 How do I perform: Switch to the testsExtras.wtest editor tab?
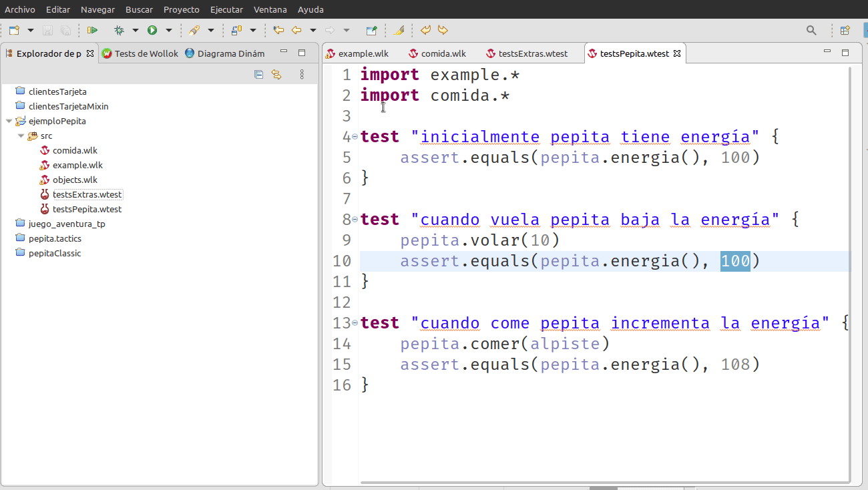[527, 53]
